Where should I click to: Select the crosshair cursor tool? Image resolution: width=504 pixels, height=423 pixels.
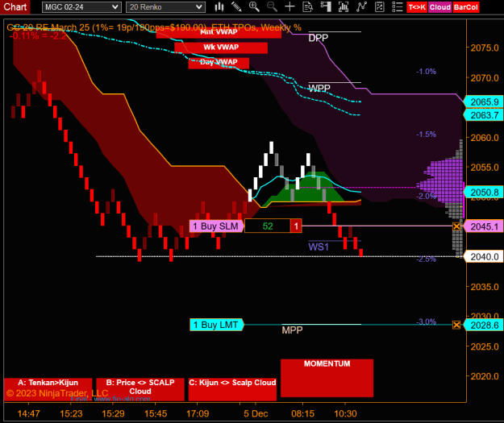289,6
